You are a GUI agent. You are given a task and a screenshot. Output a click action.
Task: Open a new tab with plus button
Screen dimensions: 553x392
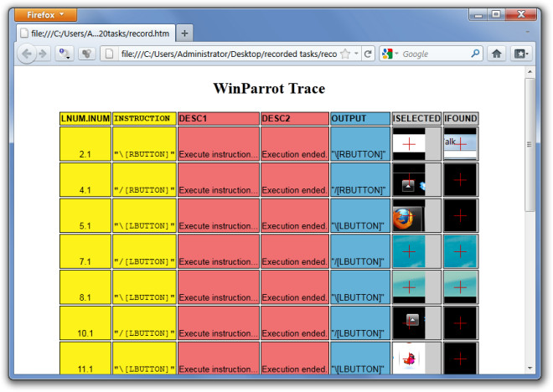tap(184, 34)
